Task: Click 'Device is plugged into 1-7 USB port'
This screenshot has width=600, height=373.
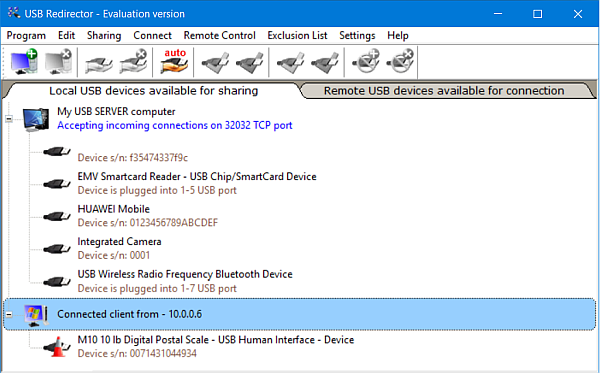Action: [157, 288]
